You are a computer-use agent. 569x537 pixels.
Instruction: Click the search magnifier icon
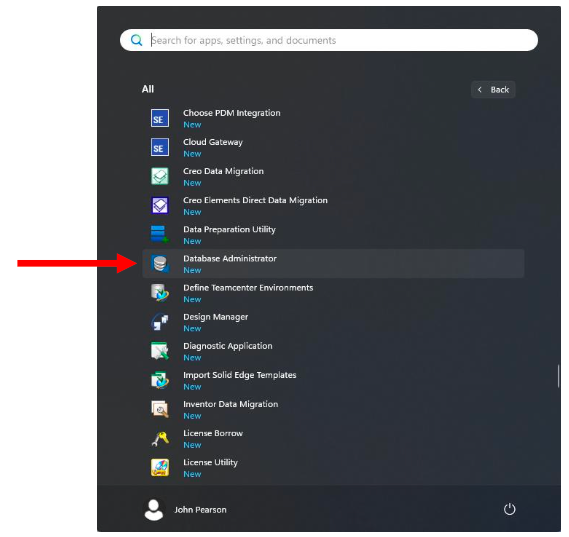point(136,40)
